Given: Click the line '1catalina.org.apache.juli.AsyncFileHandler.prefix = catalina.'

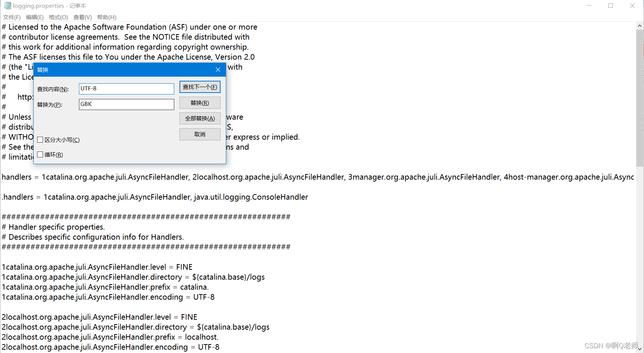Looking at the screenshot, I should click(105, 287).
